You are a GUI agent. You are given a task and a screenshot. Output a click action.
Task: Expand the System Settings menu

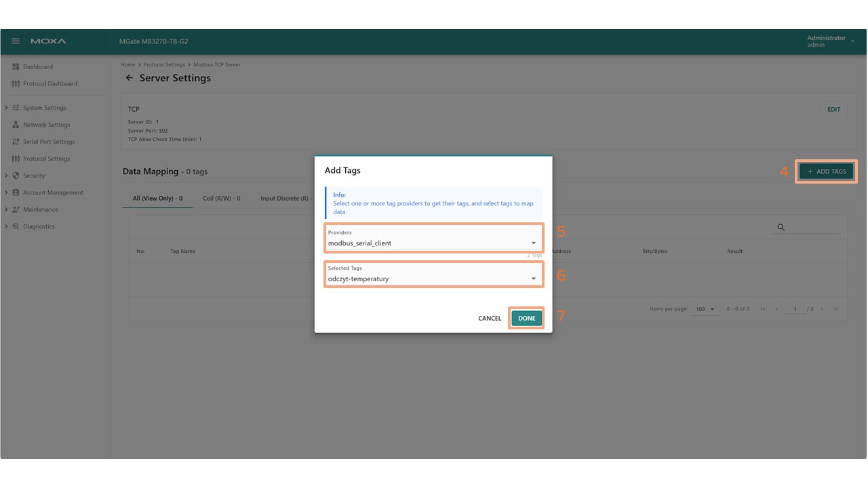(7, 108)
